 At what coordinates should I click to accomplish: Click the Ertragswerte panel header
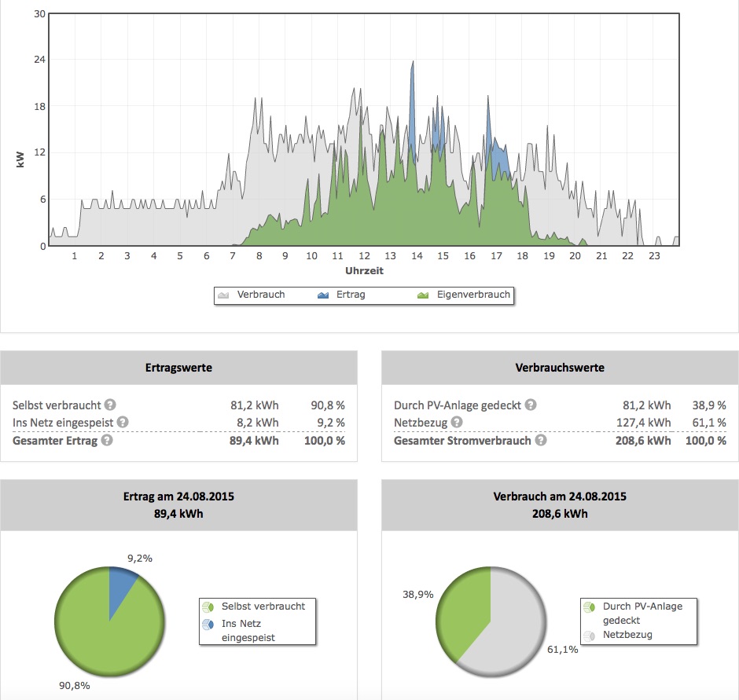pyautogui.click(x=178, y=368)
